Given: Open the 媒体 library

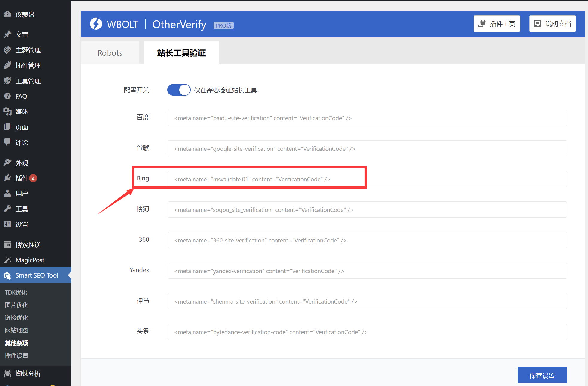Looking at the screenshot, I should tap(22, 111).
